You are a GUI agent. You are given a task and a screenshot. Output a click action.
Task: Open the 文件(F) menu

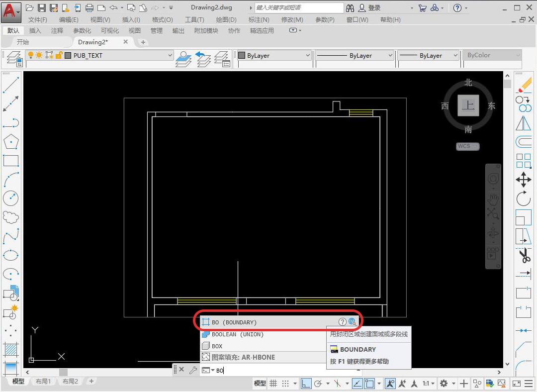[x=38, y=20]
